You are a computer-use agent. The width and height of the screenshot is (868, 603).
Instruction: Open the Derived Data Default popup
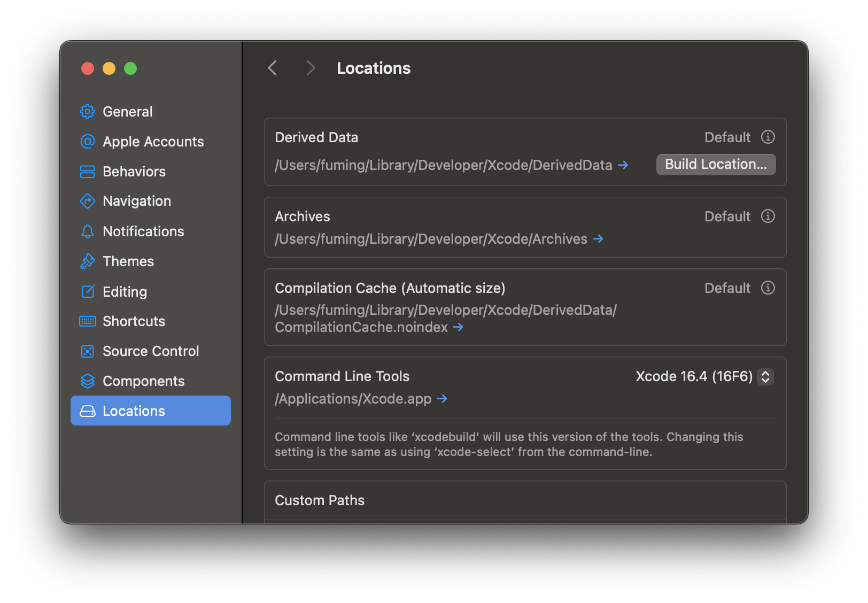coord(727,137)
